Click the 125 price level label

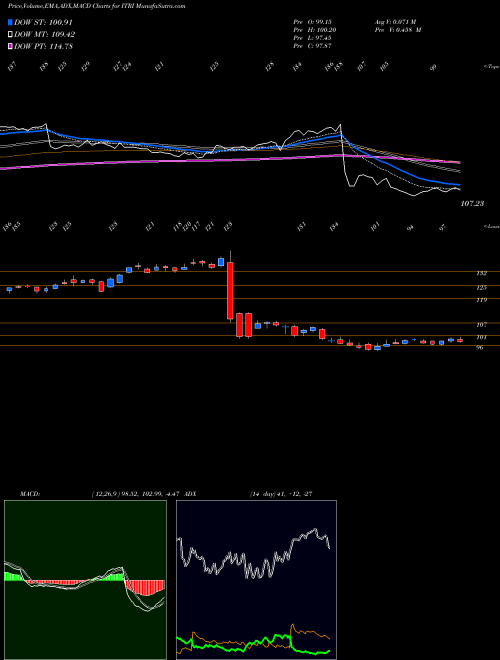coord(481,287)
